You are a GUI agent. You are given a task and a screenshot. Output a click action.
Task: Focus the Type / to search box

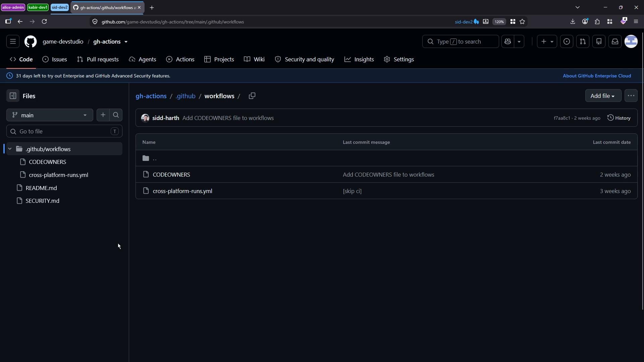coord(461,42)
